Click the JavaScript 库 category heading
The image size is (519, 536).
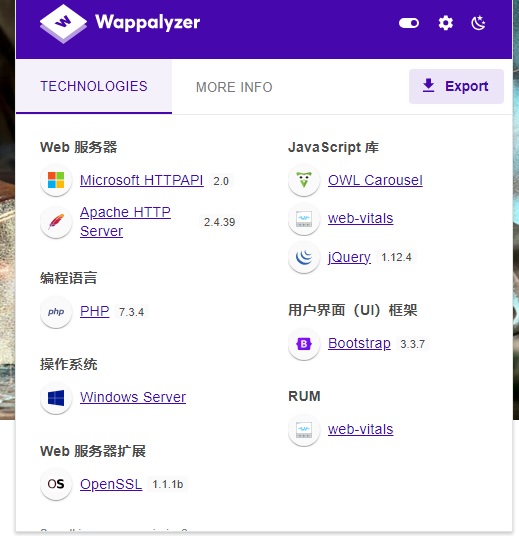click(333, 147)
